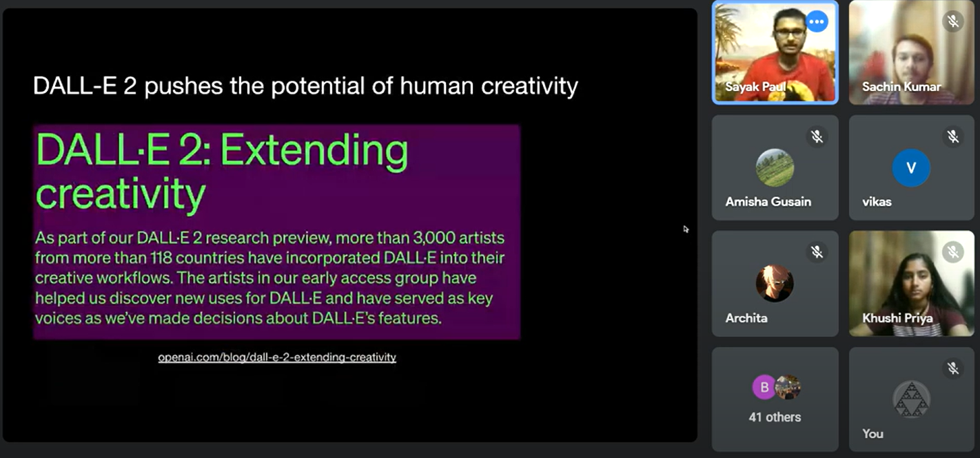Click muted mic icon on vikas's tile
The image size is (980, 458).
coord(952,136)
